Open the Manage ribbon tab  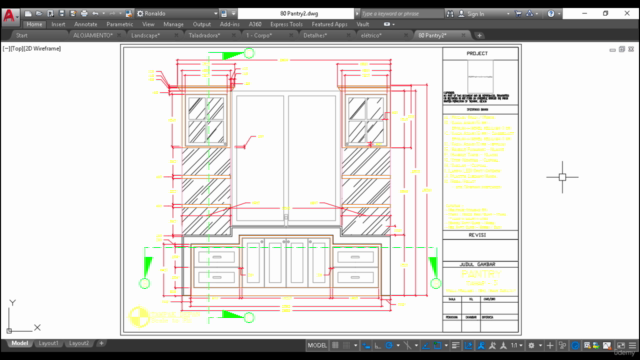(x=173, y=24)
